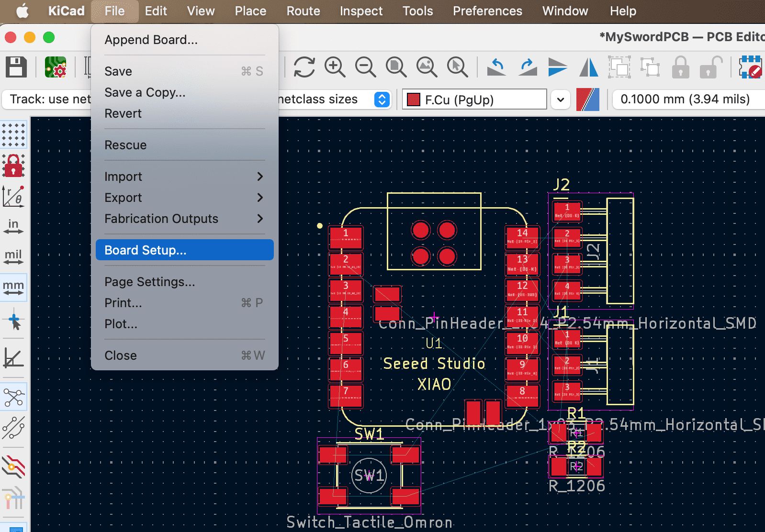The image size is (765, 532).
Task: Choose Rescue in the File menu
Action: click(185, 145)
